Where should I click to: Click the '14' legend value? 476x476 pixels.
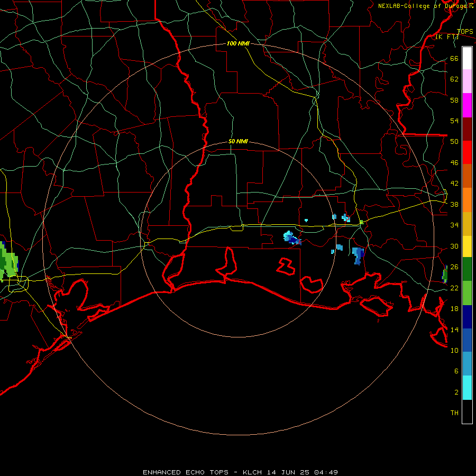pos(454,329)
